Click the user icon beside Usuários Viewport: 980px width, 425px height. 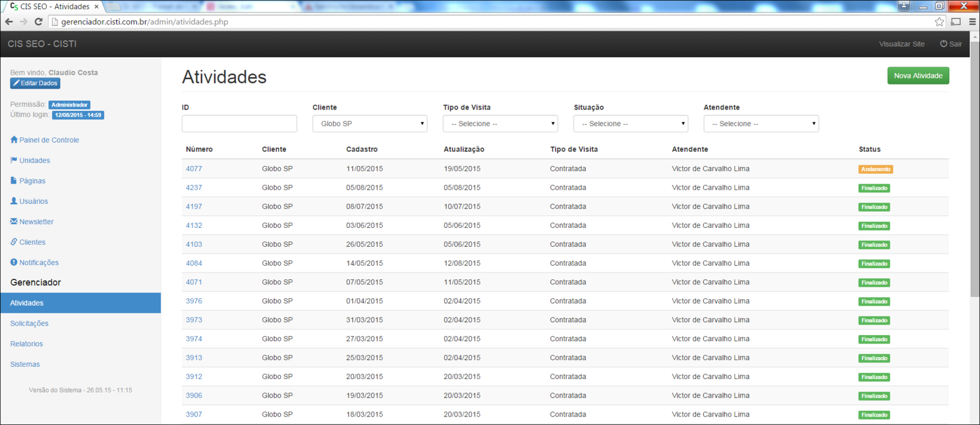(14, 201)
